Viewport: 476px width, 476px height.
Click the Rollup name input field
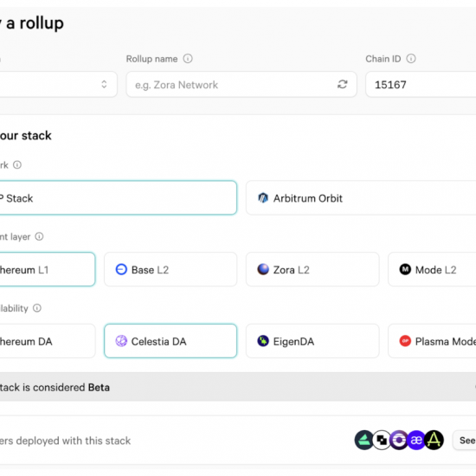point(241,85)
